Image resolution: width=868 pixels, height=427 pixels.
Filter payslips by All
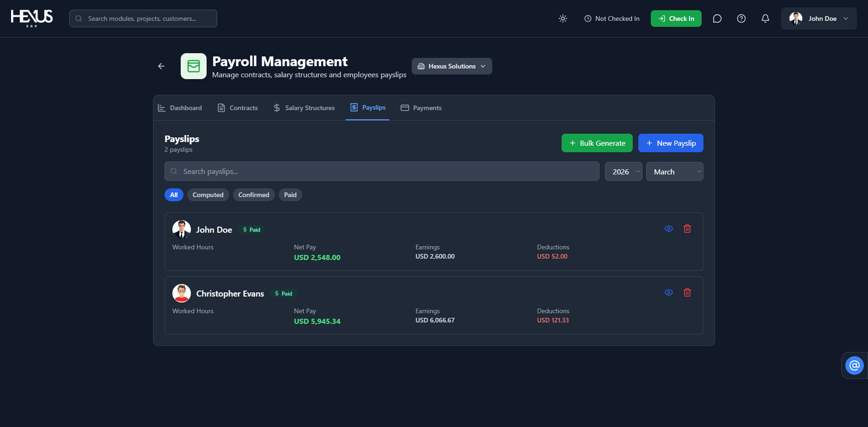(174, 195)
